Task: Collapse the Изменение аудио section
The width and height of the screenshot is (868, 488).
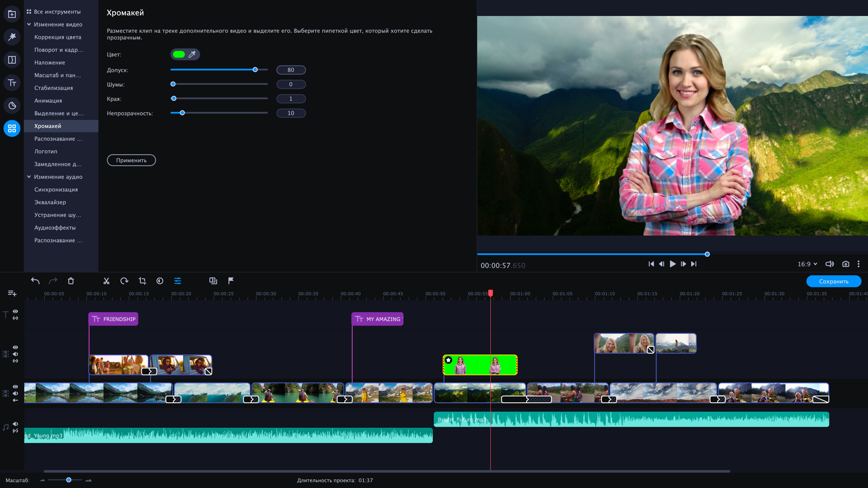Action: (29, 177)
